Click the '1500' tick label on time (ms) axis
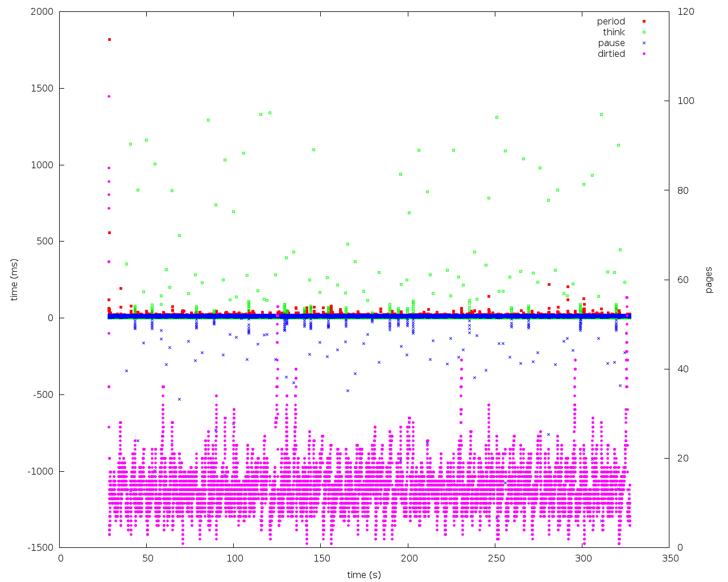 click(44, 89)
